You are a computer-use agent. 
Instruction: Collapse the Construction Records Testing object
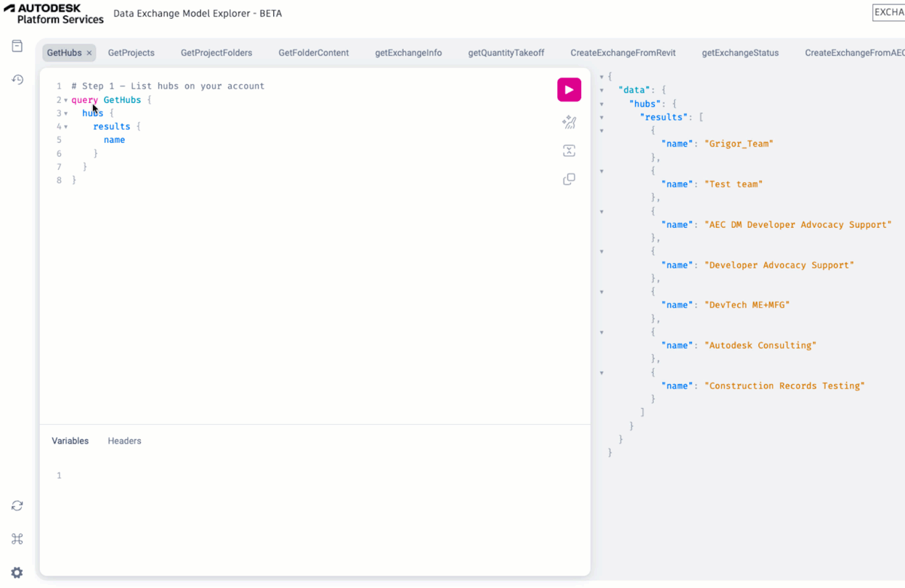[x=601, y=373]
